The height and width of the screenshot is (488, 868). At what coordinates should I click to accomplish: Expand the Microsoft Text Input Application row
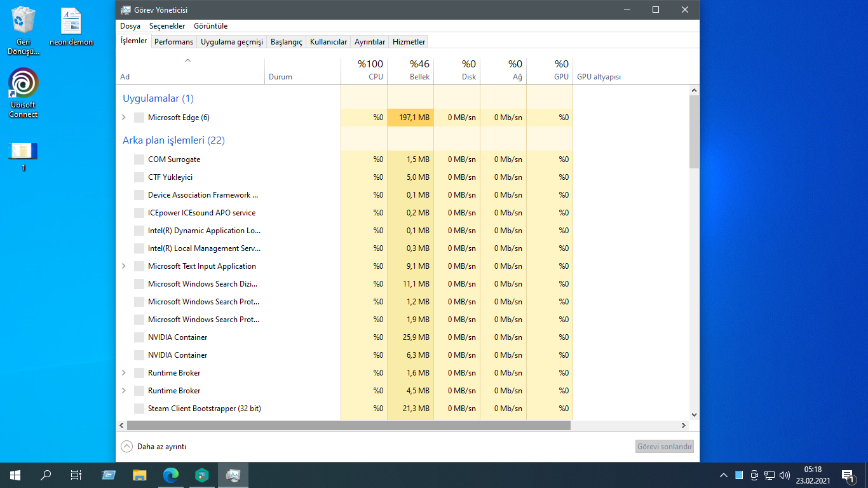(124, 266)
